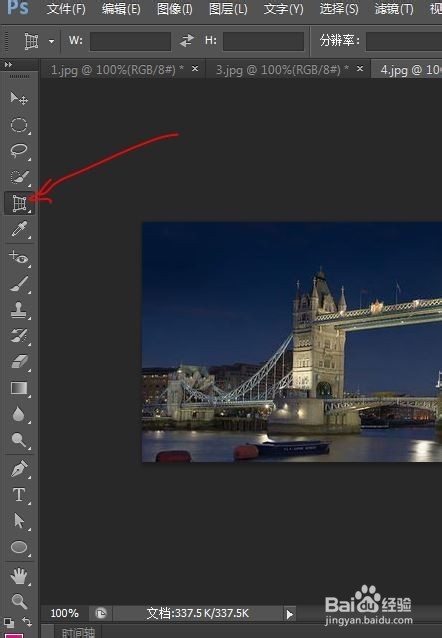Open the 时间轴 timeline panel tab

coord(78,632)
